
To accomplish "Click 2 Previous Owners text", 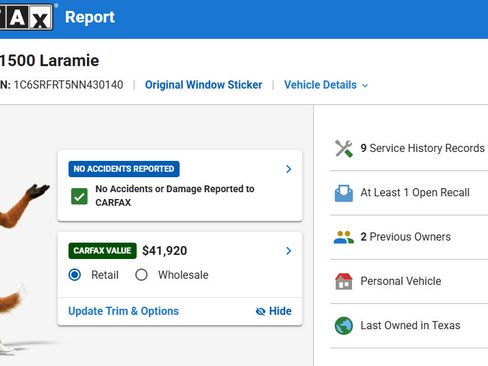I will [406, 237].
